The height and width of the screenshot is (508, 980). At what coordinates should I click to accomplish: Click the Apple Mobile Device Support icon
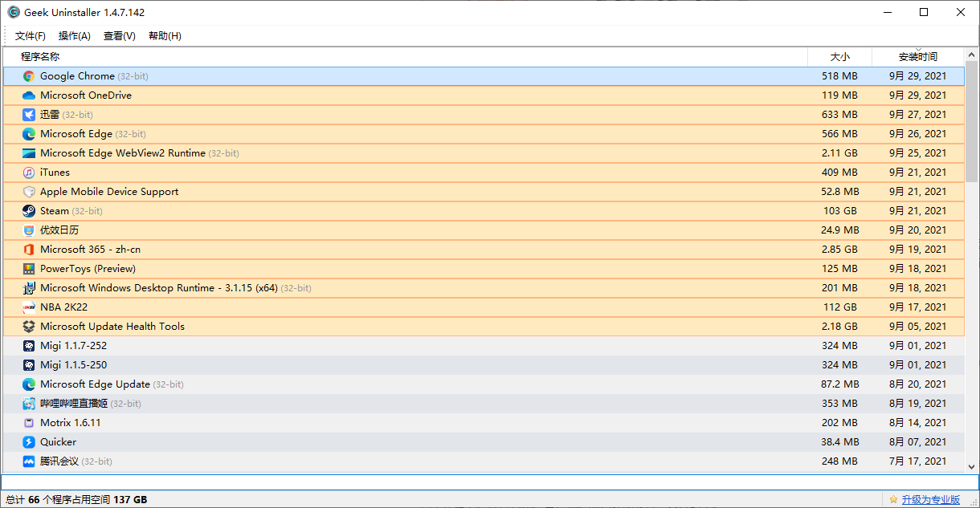(29, 192)
